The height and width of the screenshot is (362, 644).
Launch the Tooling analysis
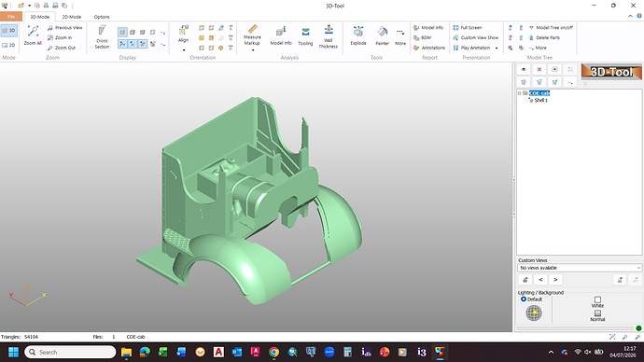click(305, 36)
